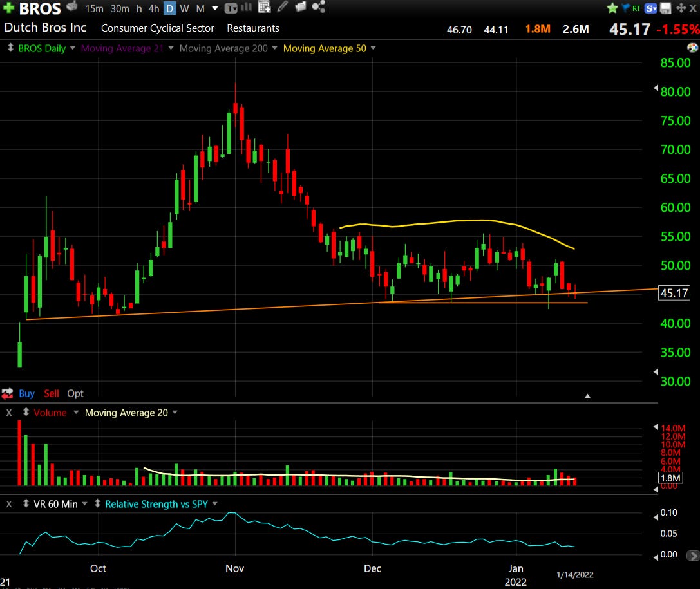Viewport: 700px width, 589px height.
Task: Click the Restaurants industry link
Action: click(253, 28)
